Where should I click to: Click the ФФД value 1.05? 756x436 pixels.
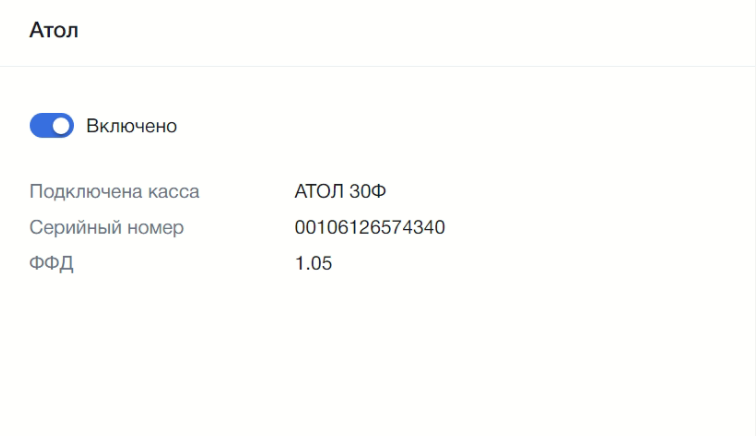pos(313,264)
